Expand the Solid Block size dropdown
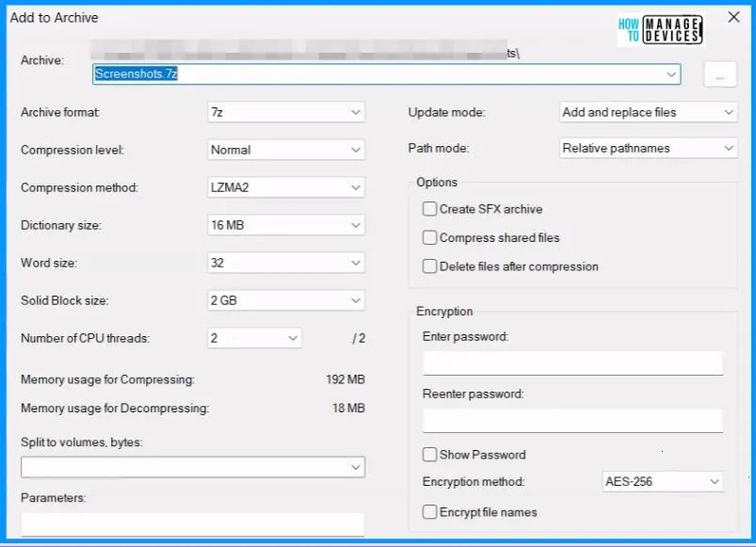Image resolution: width=756 pixels, height=547 pixels. tap(286, 300)
